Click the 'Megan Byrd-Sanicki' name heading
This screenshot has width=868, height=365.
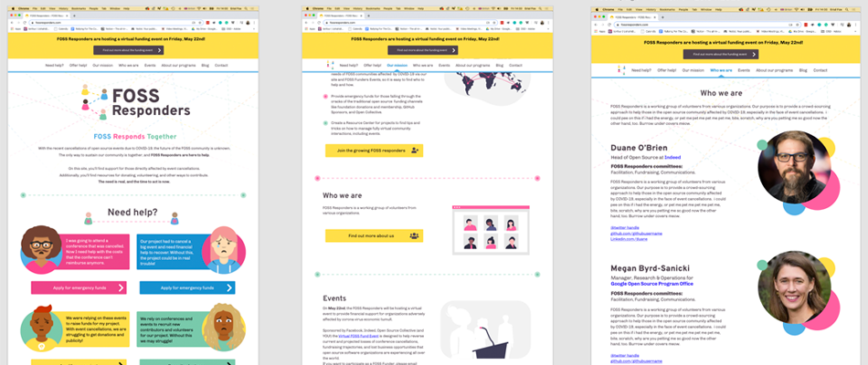(648, 267)
